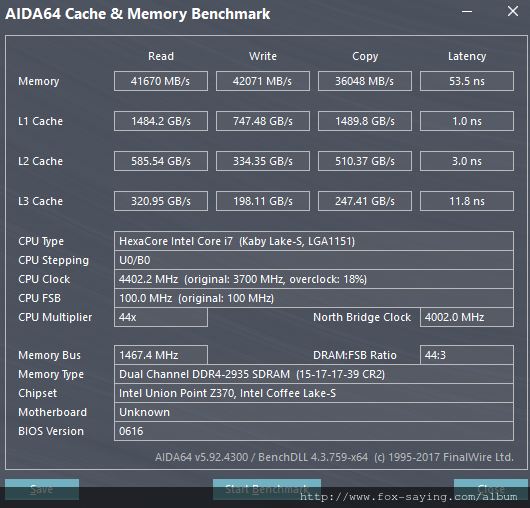Click the L3 Cache Read value 320.95 GB/s
The image size is (530, 508).
coord(161,201)
